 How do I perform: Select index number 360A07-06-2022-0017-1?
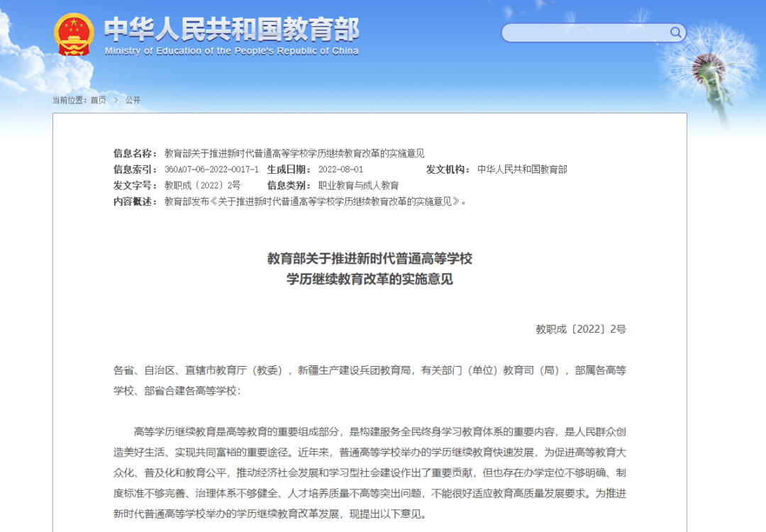tap(211, 170)
